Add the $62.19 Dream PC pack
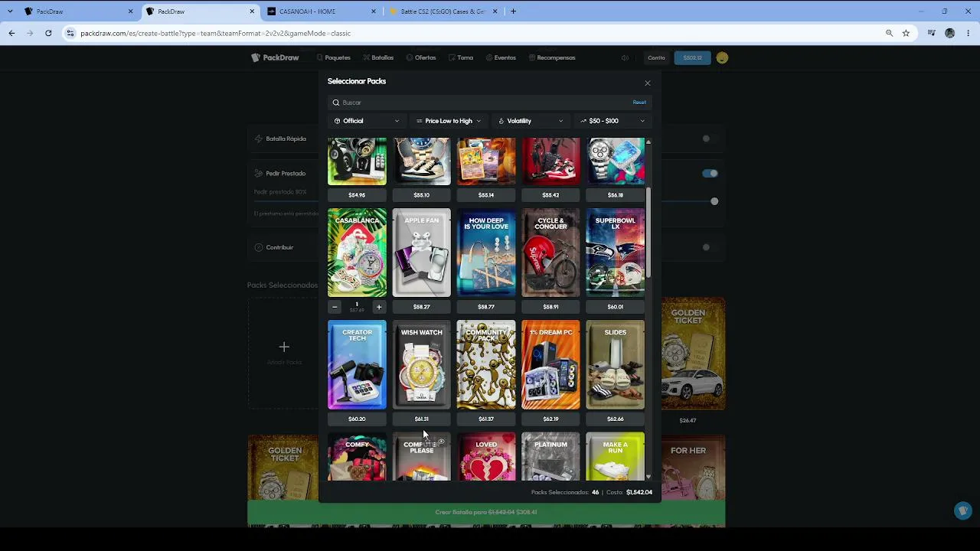 tap(550, 419)
